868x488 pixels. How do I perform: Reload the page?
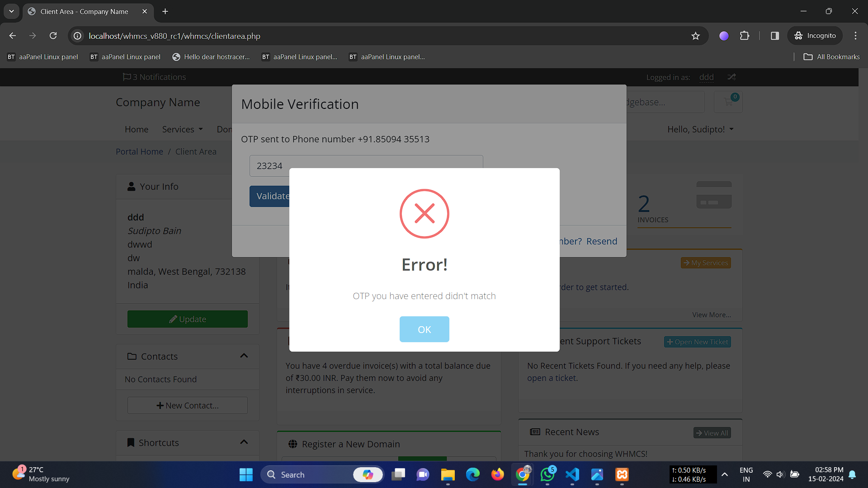[53, 36]
